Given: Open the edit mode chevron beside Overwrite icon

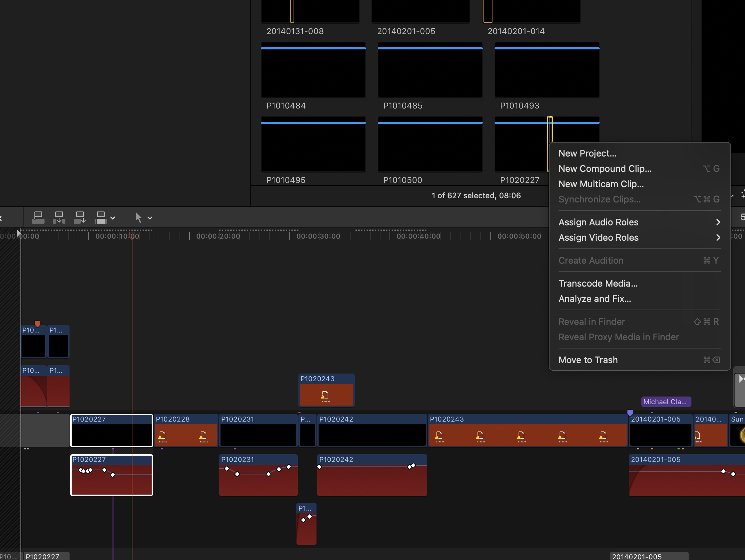Looking at the screenshot, I should coord(113,218).
